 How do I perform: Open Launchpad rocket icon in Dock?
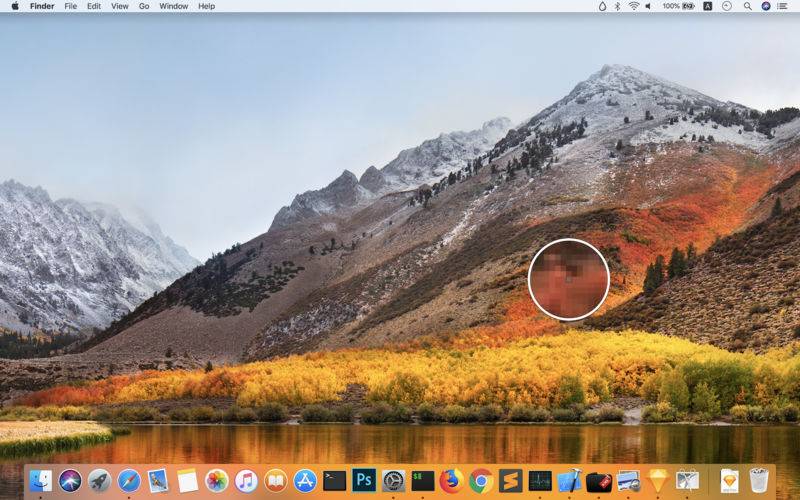tap(99, 481)
